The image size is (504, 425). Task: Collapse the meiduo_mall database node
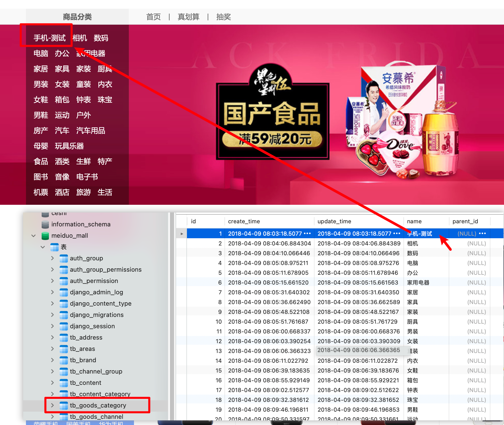33,236
